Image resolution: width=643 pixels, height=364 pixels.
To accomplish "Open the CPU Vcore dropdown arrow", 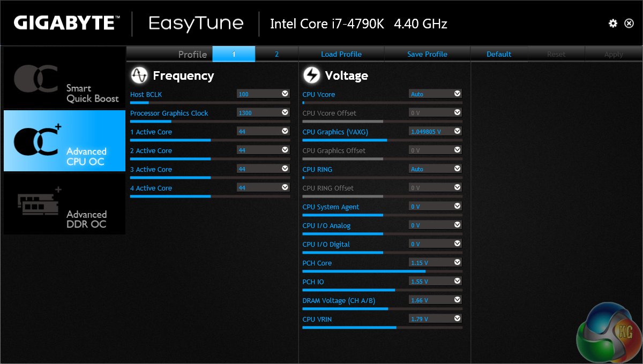I will point(457,94).
